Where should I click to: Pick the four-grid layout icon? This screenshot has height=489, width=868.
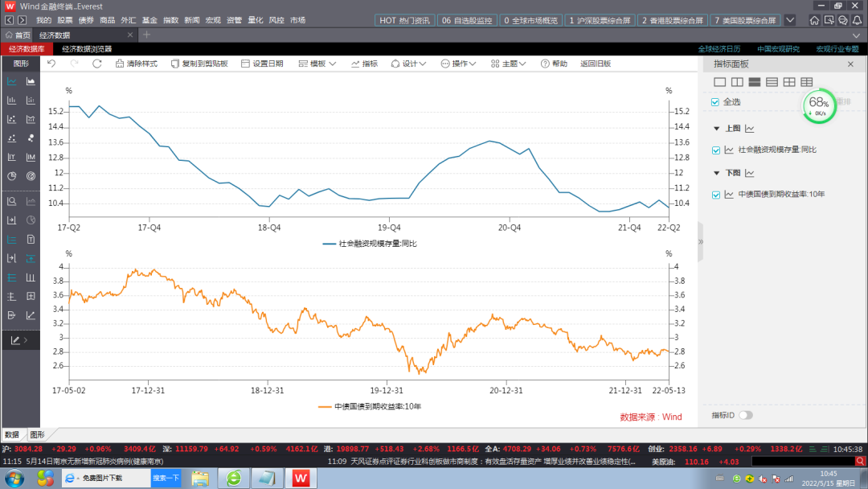[789, 82]
